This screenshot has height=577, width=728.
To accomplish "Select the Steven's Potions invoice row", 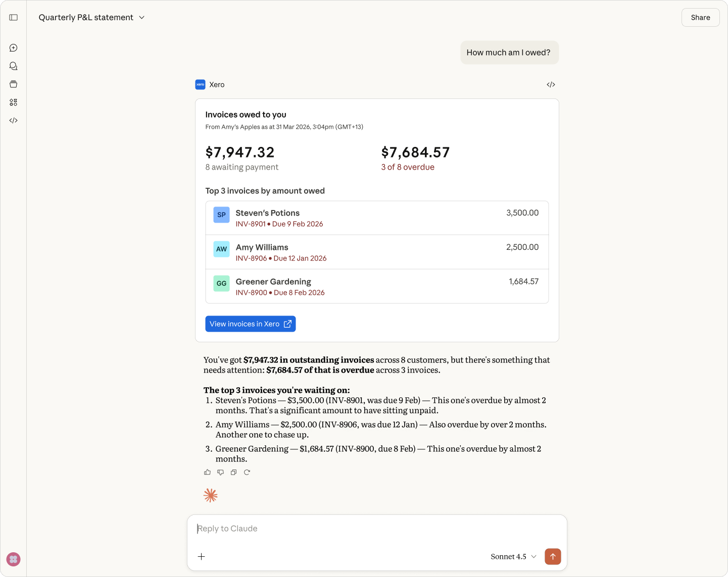I will [x=377, y=218].
